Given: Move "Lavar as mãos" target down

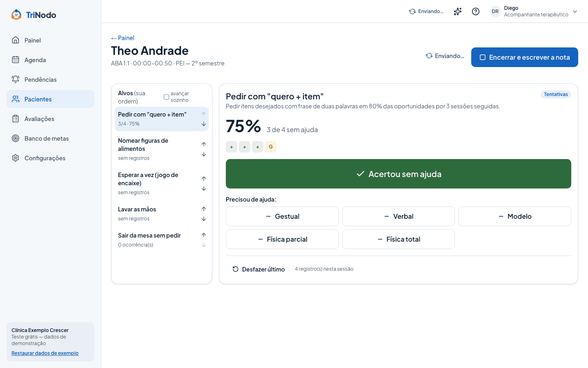Looking at the screenshot, I should [x=204, y=219].
